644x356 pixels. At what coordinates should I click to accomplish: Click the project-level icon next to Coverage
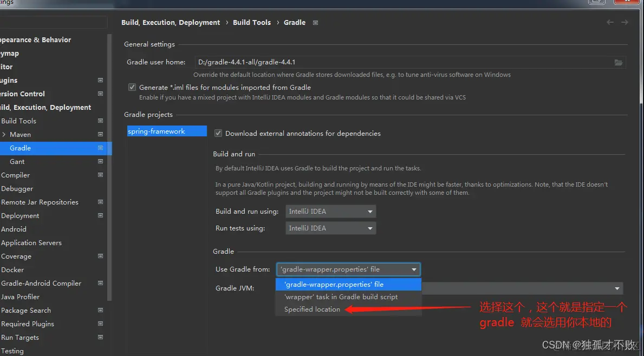100,256
